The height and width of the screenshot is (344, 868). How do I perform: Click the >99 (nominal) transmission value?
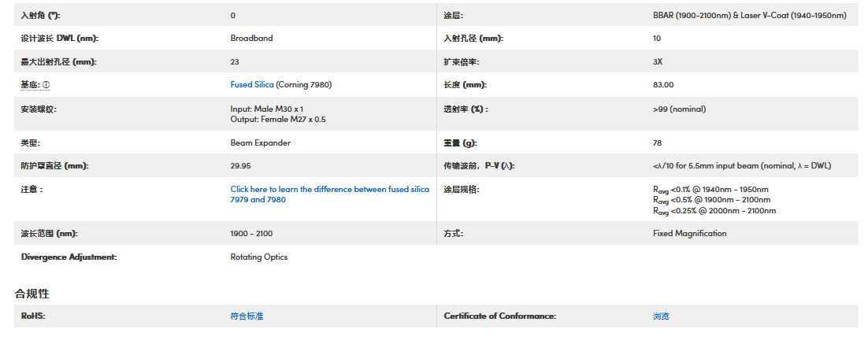click(x=679, y=109)
